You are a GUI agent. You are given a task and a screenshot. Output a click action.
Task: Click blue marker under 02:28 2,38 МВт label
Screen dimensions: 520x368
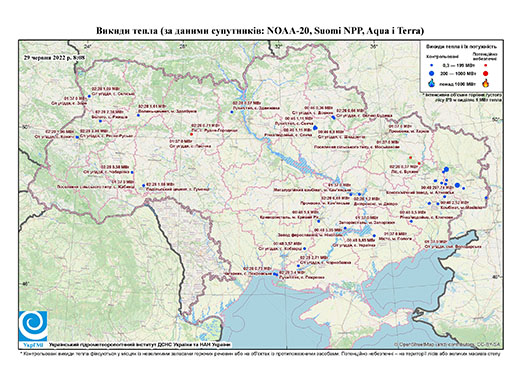point(100,121)
